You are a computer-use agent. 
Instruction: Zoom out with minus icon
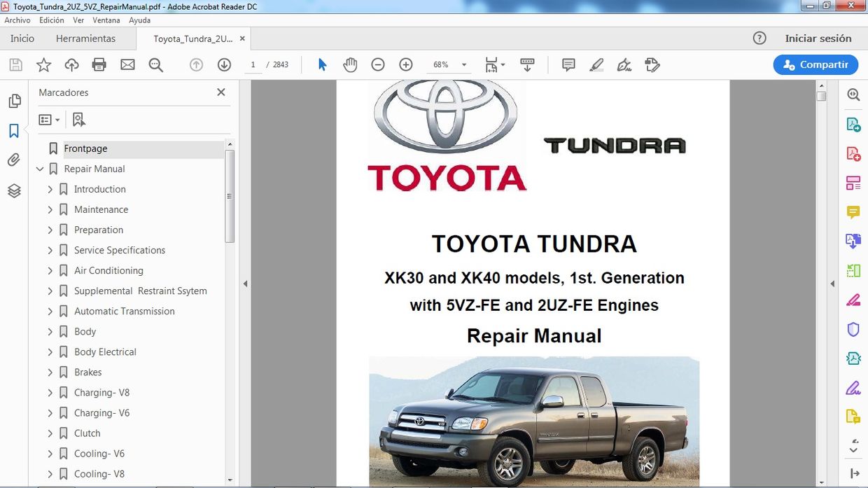(378, 64)
